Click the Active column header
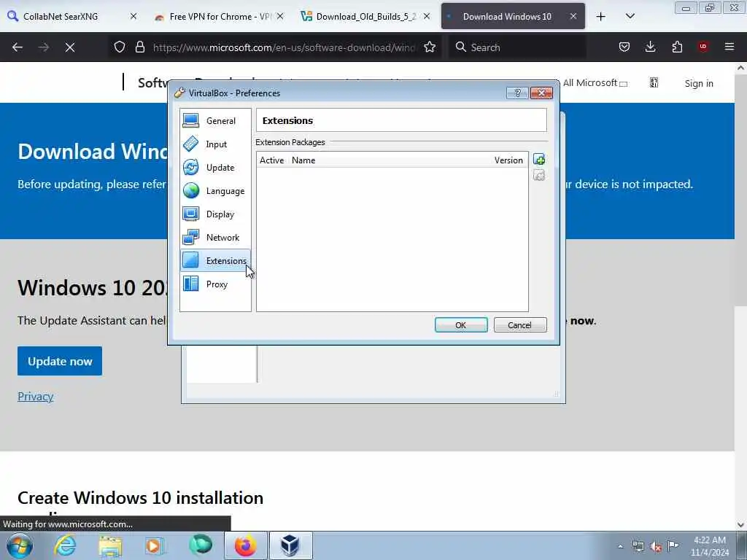The height and width of the screenshot is (560, 747). 271,160
